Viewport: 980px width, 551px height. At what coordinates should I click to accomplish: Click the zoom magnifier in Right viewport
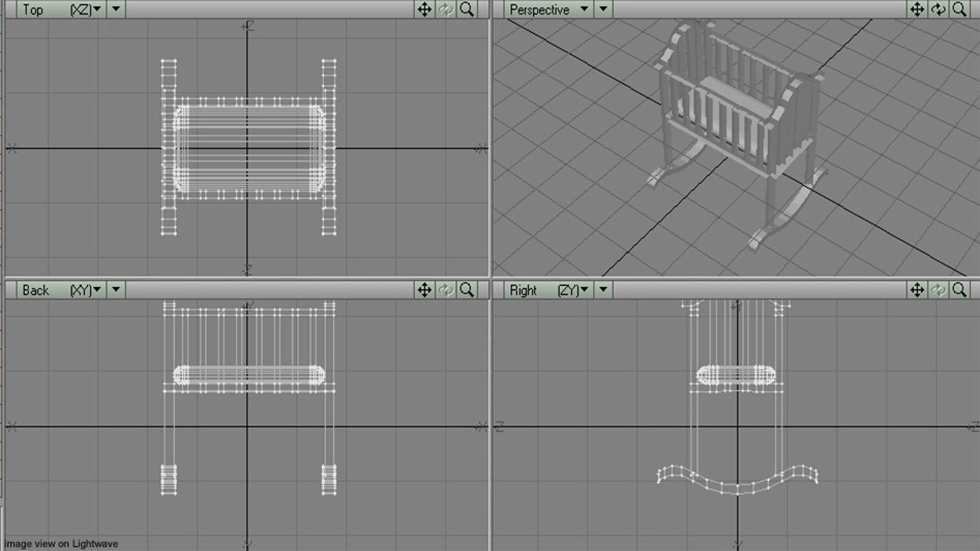pos(960,290)
